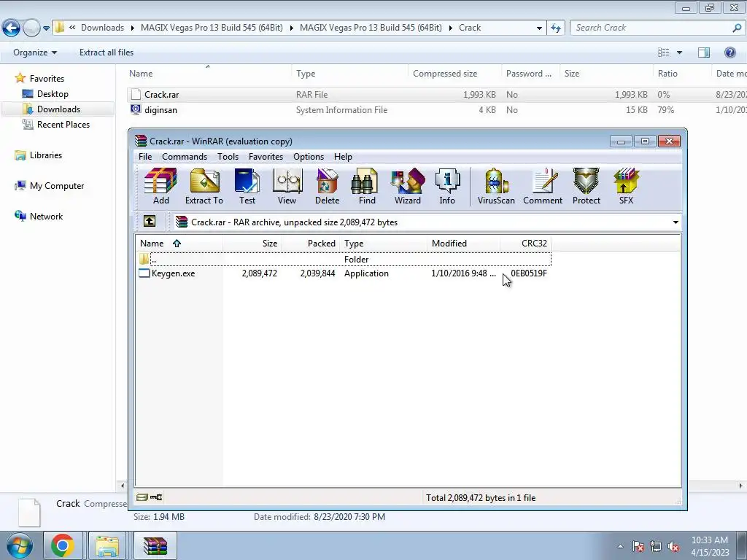Sort WinRAR list by Packed column
747x560 pixels.
tap(310, 244)
